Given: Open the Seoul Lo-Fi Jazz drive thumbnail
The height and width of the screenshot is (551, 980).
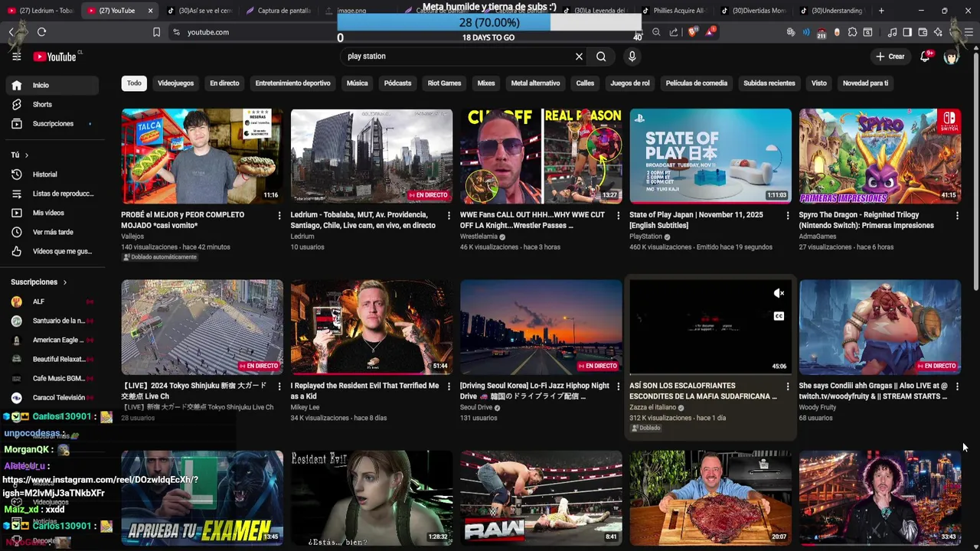Looking at the screenshot, I should pyautogui.click(x=541, y=327).
